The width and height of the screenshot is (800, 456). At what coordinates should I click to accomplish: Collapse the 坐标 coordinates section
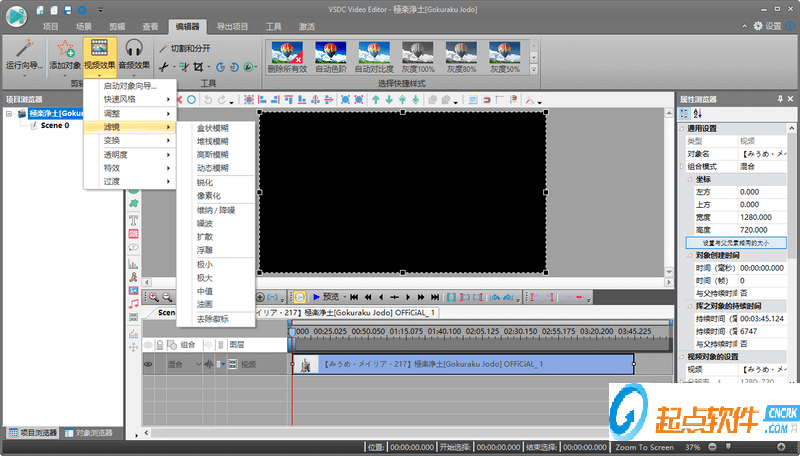(690, 180)
